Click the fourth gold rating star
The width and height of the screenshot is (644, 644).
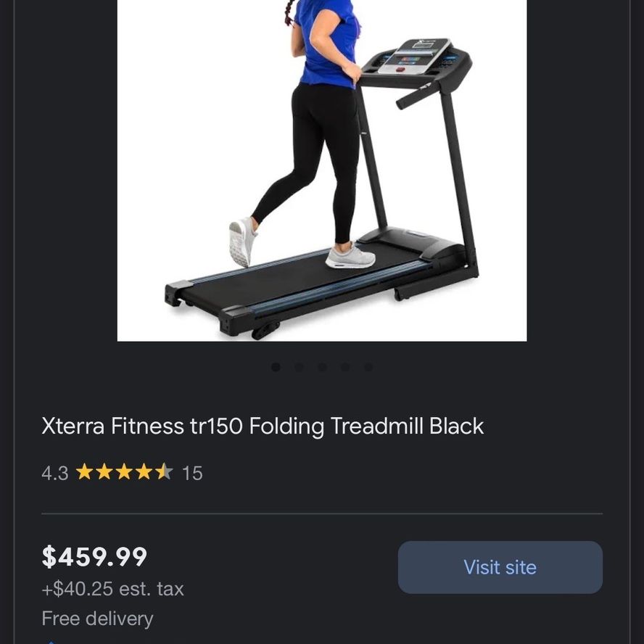click(144, 471)
